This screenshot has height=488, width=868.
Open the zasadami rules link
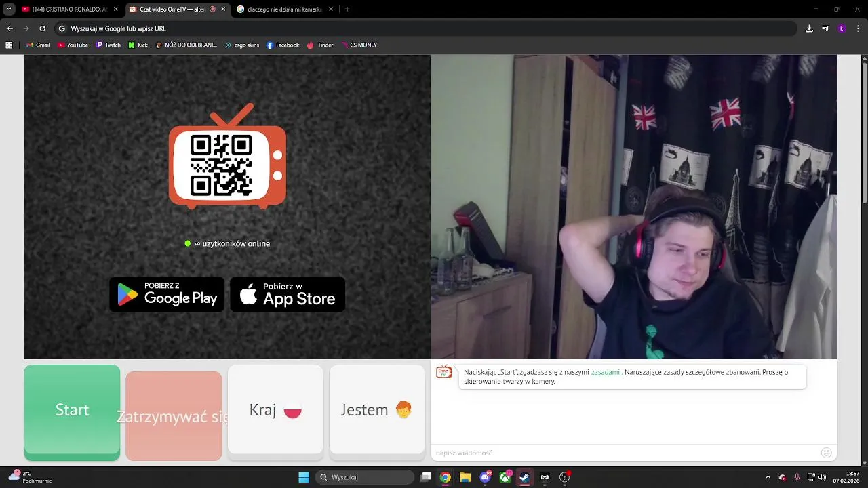[x=605, y=372]
